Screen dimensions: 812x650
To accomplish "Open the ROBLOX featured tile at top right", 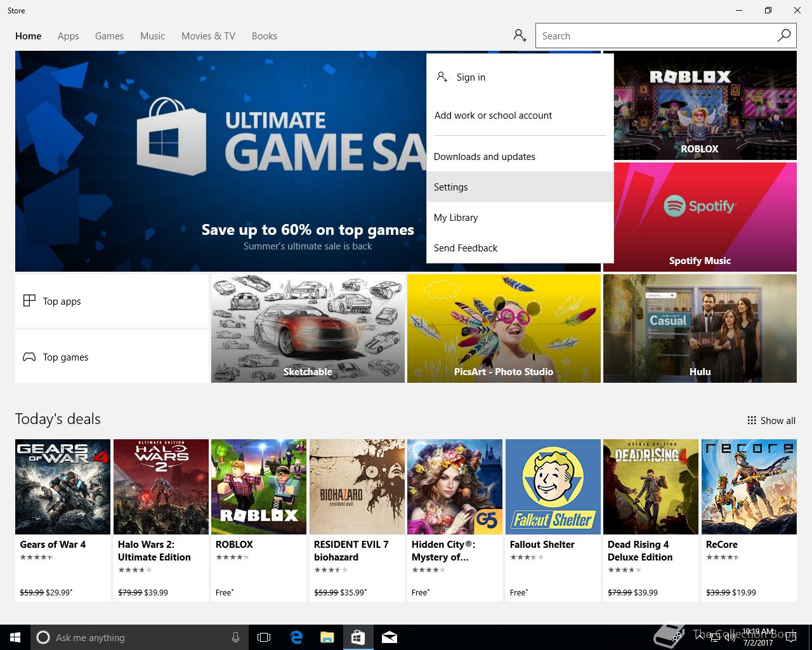I will pyautogui.click(x=700, y=105).
